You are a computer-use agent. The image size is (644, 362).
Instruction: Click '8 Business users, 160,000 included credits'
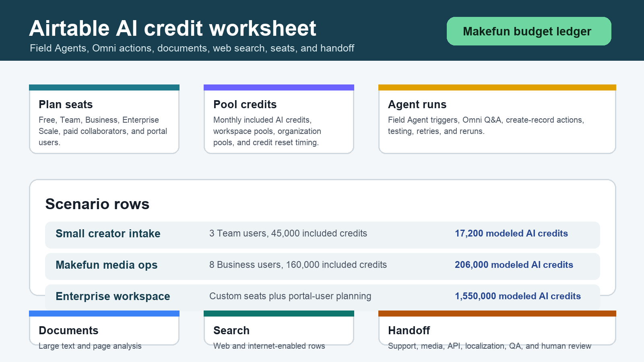click(298, 265)
